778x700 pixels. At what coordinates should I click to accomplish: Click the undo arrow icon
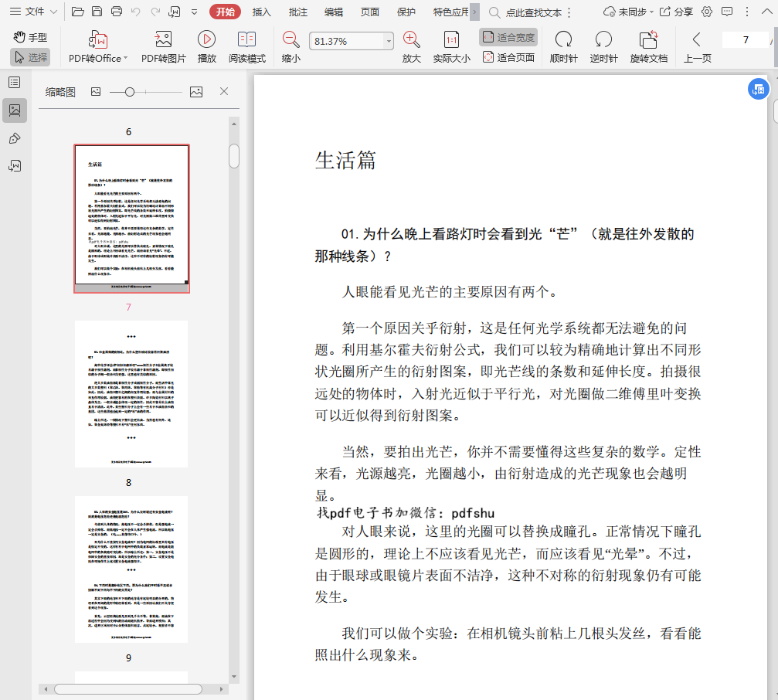pos(135,12)
